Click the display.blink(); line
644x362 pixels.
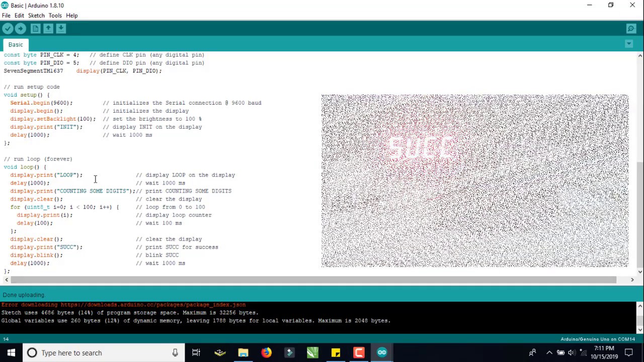(36, 255)
